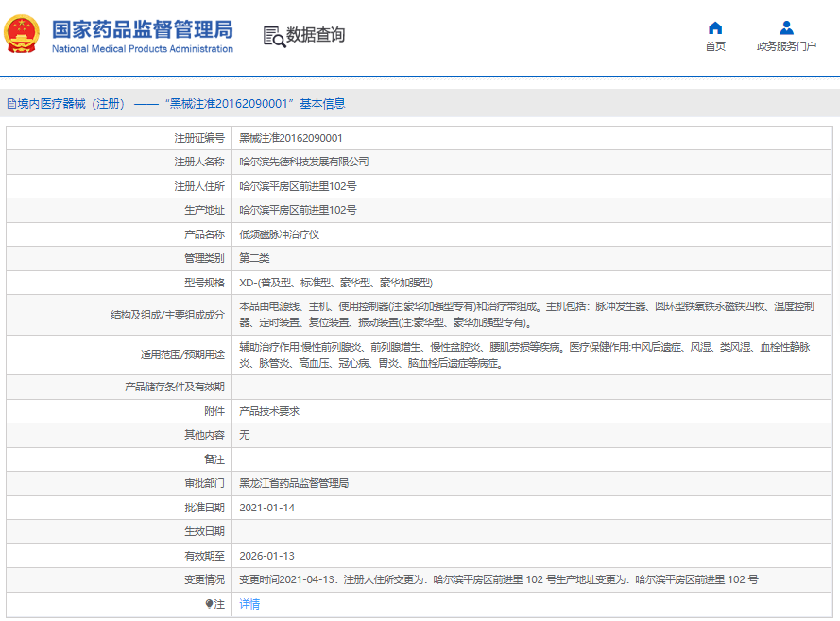Image resolution: width=840 pixels, height=621 pixels.
Task: Click 生产地址 address value
Action: (x=298, y=210)
